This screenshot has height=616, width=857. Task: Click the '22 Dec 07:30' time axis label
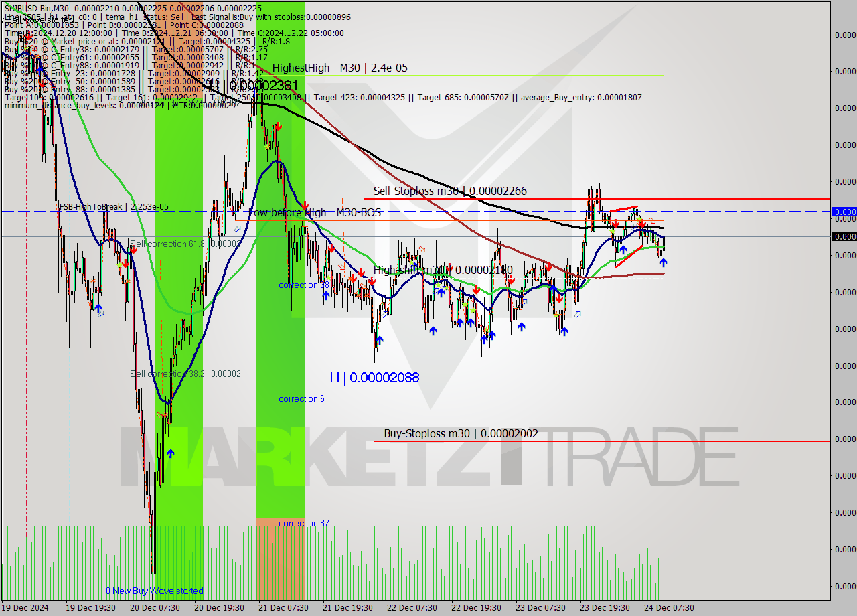pos(412,607)
